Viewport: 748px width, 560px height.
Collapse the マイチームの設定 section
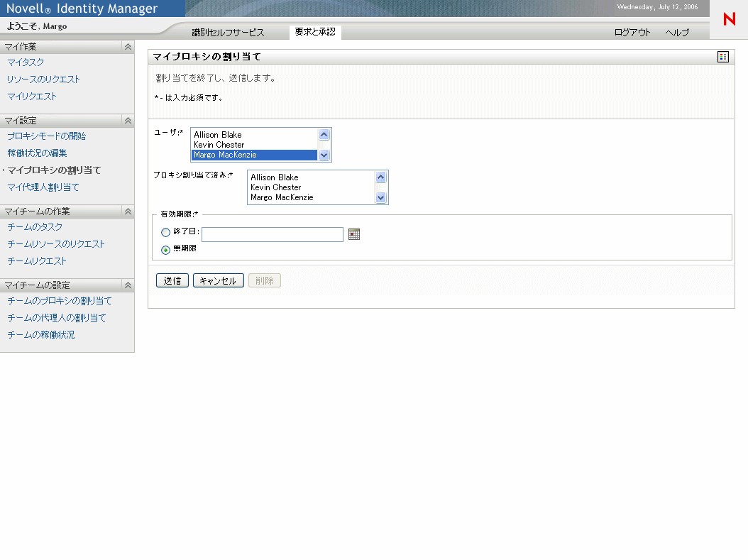click(x=128, y=285)
